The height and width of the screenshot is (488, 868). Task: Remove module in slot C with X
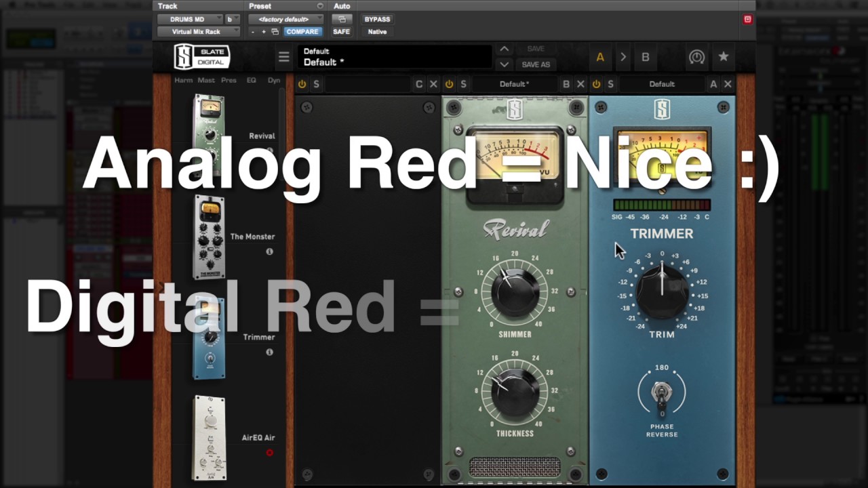[433, 84]
